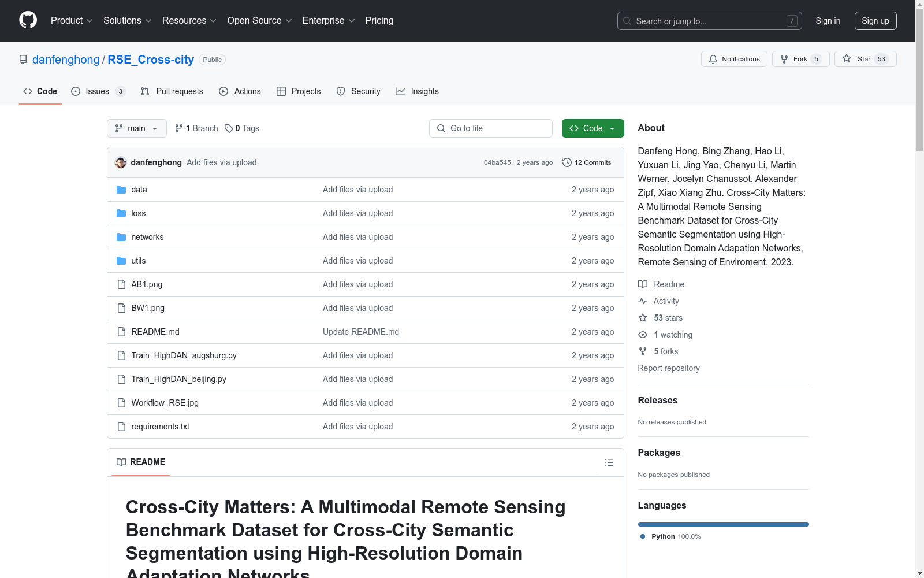Expand the Product menu
This screenshot has height=578, width=924.
click(x=72, y=21)
